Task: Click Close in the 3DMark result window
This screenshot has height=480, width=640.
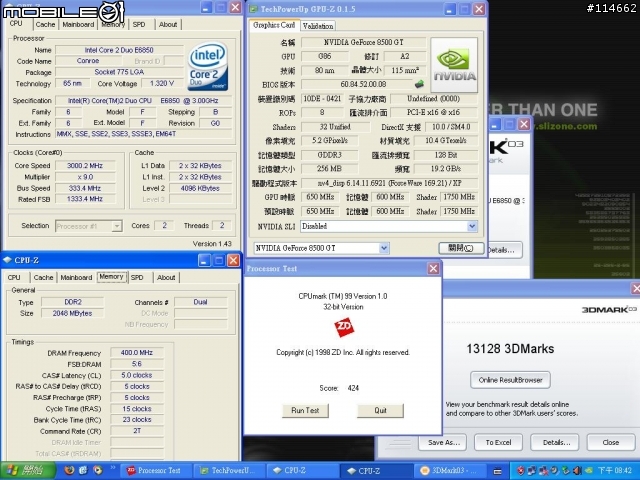Action: click(x=611, y=442)
